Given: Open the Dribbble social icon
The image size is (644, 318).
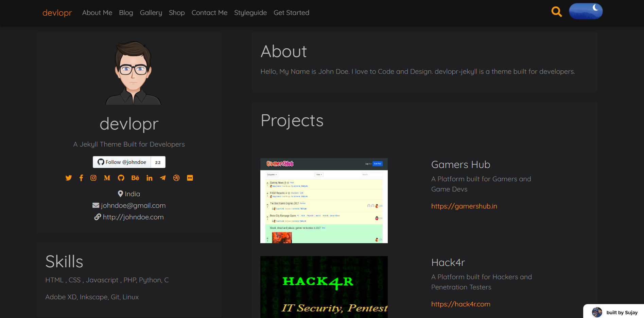Looking at the screenshot, I should click(x=176, y=178).
